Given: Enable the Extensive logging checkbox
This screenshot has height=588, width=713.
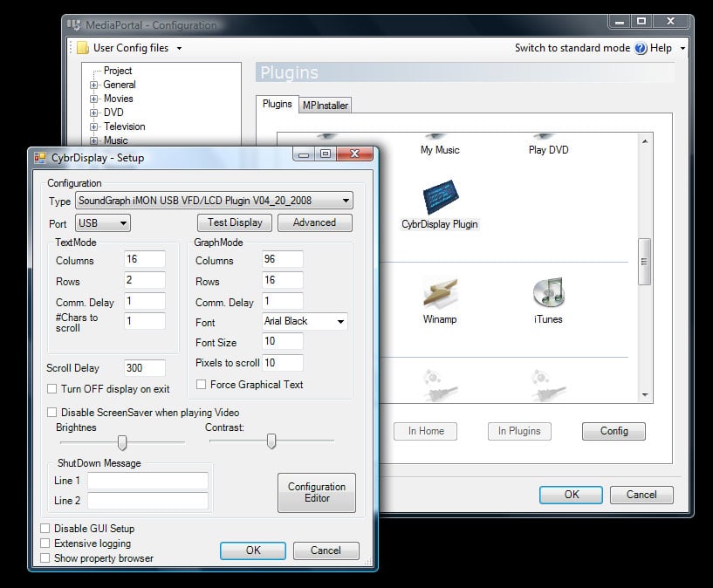Looking at the screenshot, I should point(45,544).
